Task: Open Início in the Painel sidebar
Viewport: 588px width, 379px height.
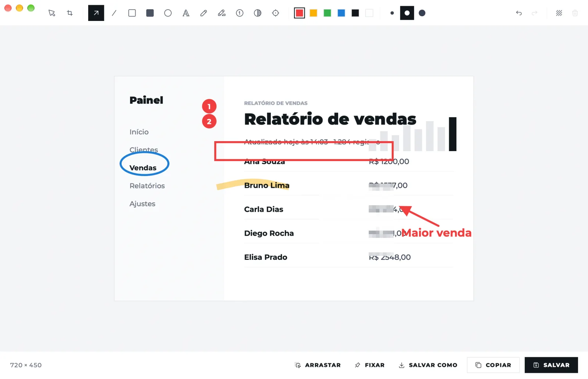Action: tap(139, 132)
